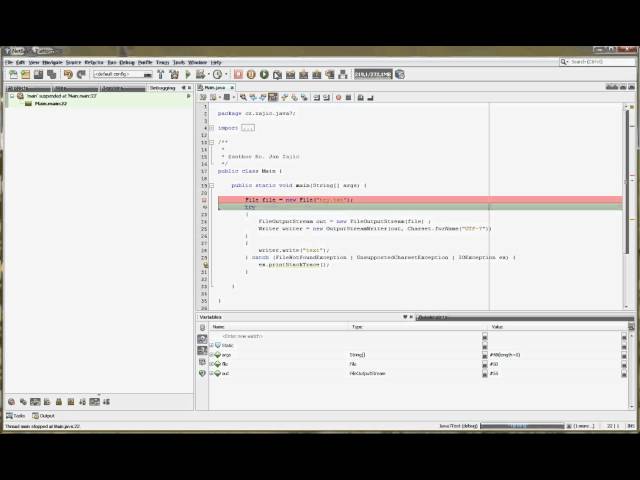Image resolution: width=640 pixels, height=480 pixels.
Task: Collapse the Javadoc comment fold at line 13
Action: point(211,142)
